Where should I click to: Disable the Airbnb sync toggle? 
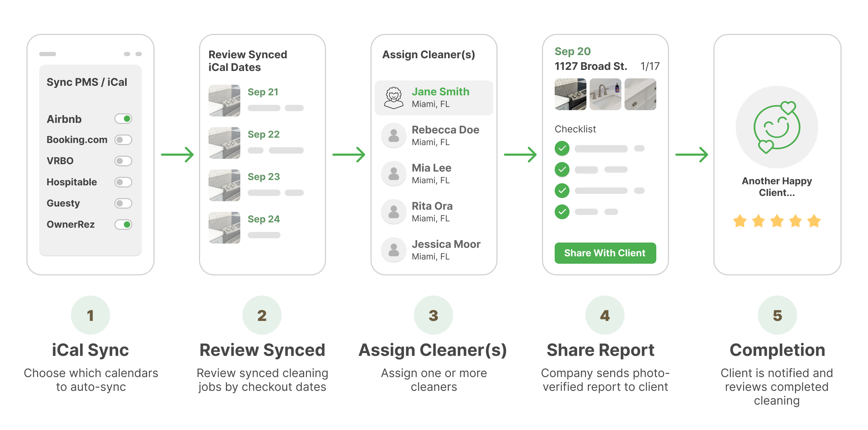pos(123,119)
